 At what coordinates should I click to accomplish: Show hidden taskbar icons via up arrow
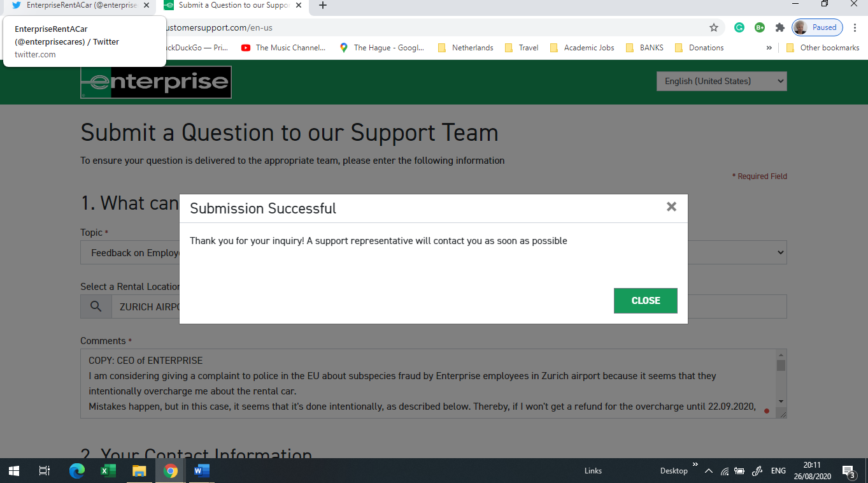pyautogui.click(x=708, y=471)
